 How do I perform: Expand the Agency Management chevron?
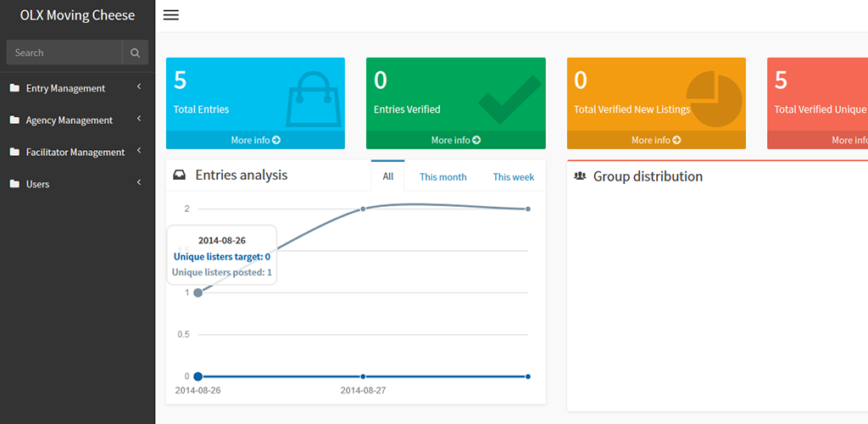pyautogui.click(x=138, y=120)
